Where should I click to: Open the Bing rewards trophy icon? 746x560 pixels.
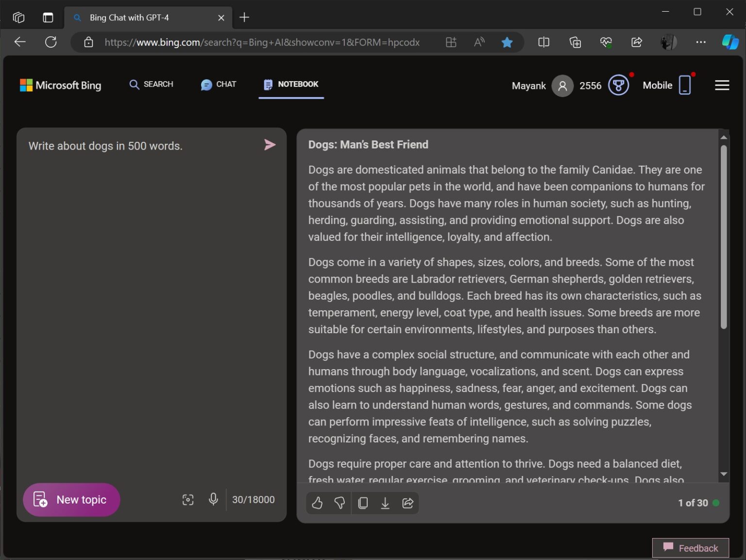point(618,85)
